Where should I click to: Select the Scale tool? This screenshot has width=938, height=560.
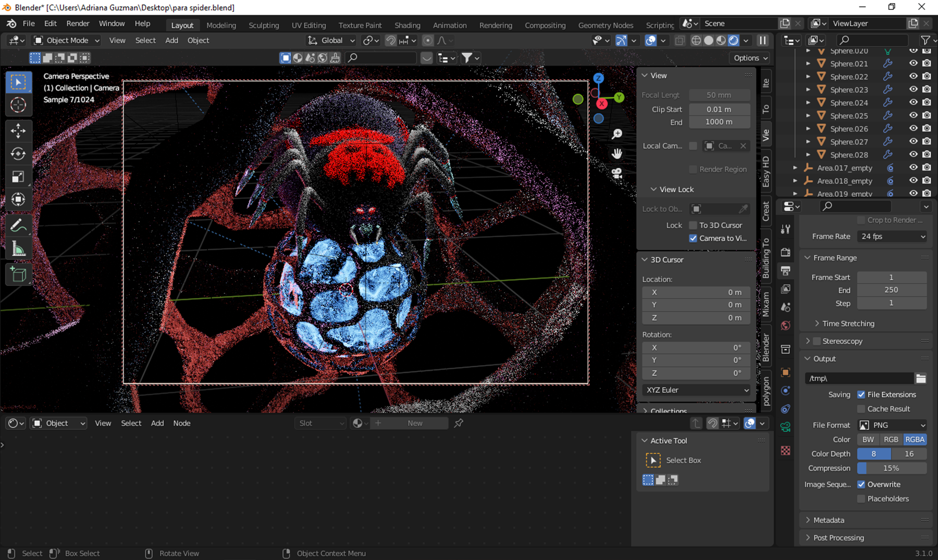click(18, 177)
